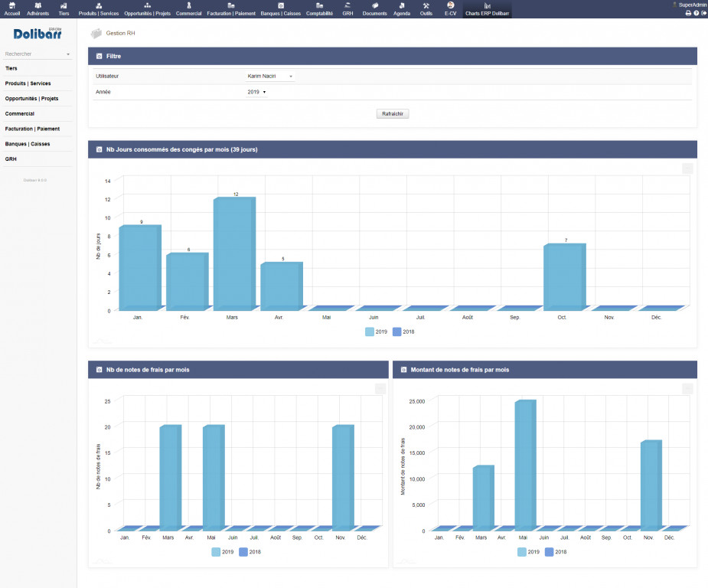Open the Outils tools icon
Image resolution: width=708 pixels, height=588 pixels.
click(426, 8)
